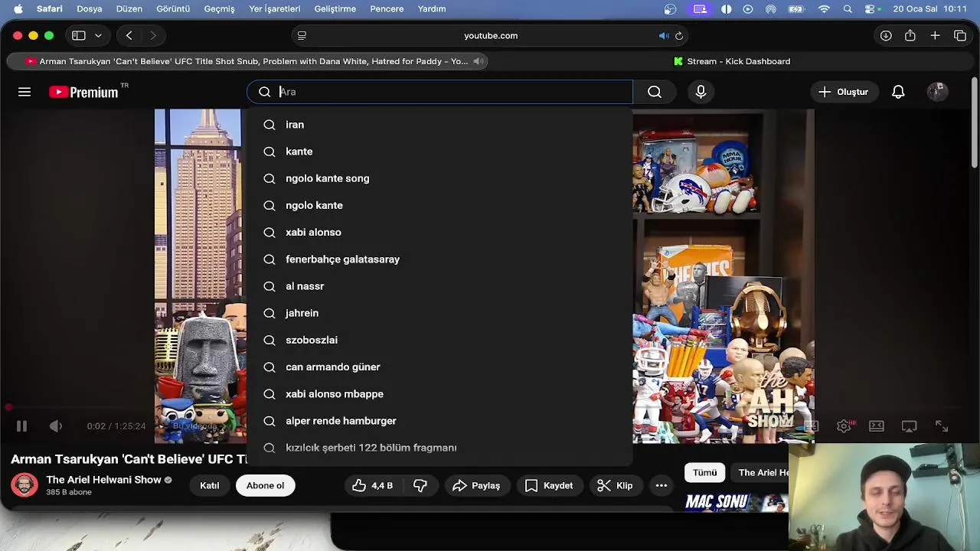Open Spotlight search in menu bar

[848, 8]
